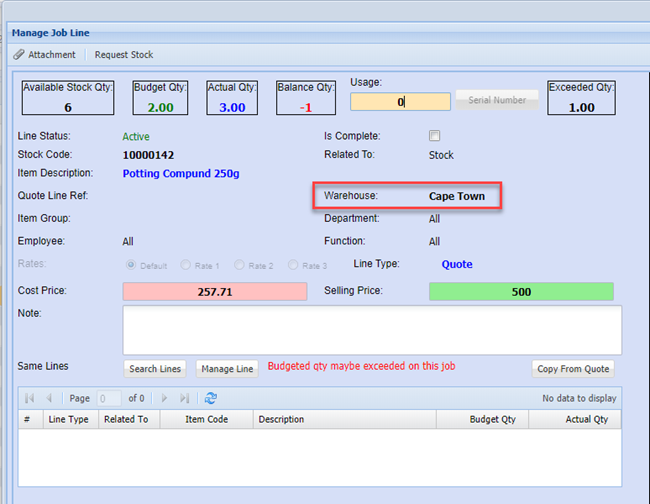
Task: Select the Default rate radio button
Action: [x=131, y=265]
